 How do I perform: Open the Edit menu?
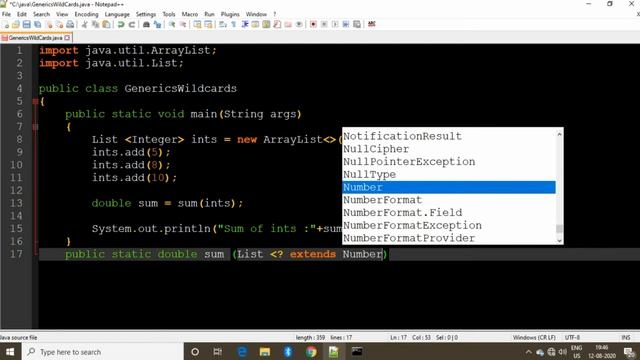(22, 14)
